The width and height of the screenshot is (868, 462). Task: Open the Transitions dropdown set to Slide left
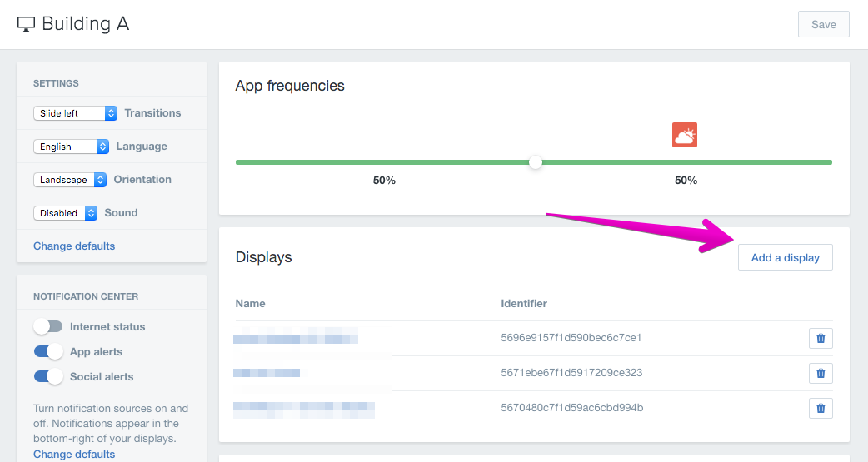pyautogui.click(x=75, y=113)
